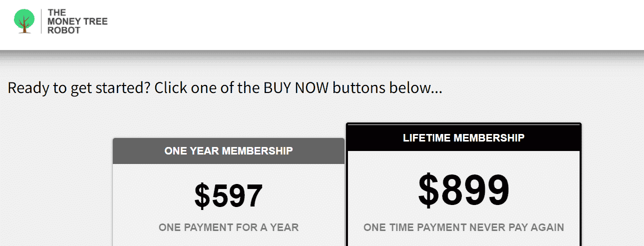Click the $597 price figure
This screenshot has width=644, height=246.
229,195
